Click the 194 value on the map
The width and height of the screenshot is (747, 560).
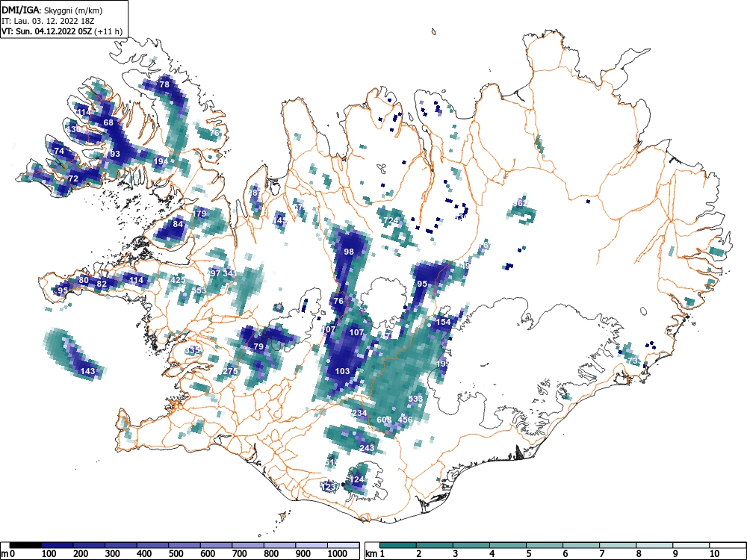(x=161, y=161)
